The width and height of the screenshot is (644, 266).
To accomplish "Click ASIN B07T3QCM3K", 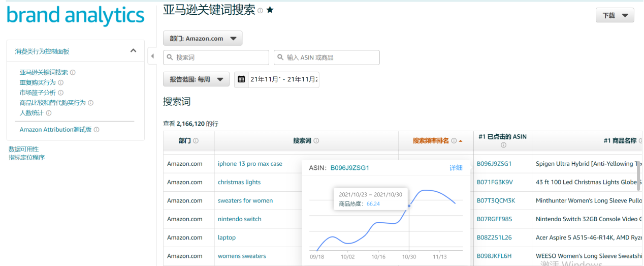I will [x=496, y=200].
